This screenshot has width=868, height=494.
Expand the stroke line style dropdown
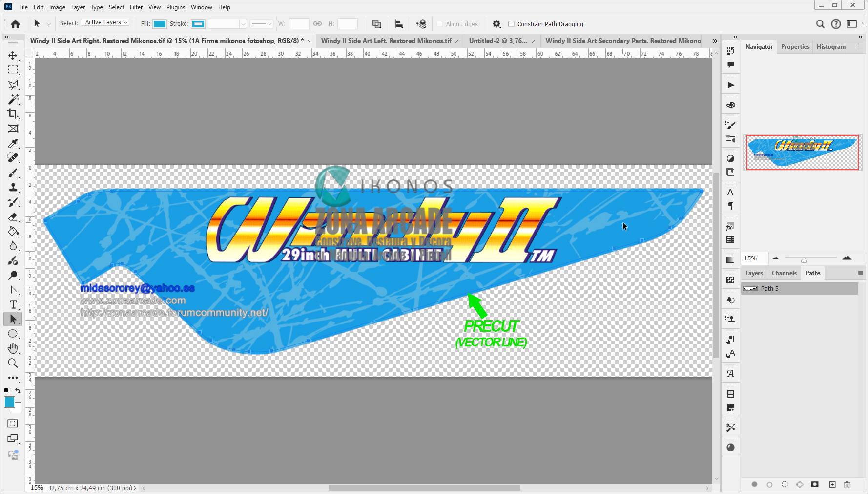(x=262, y=24)
